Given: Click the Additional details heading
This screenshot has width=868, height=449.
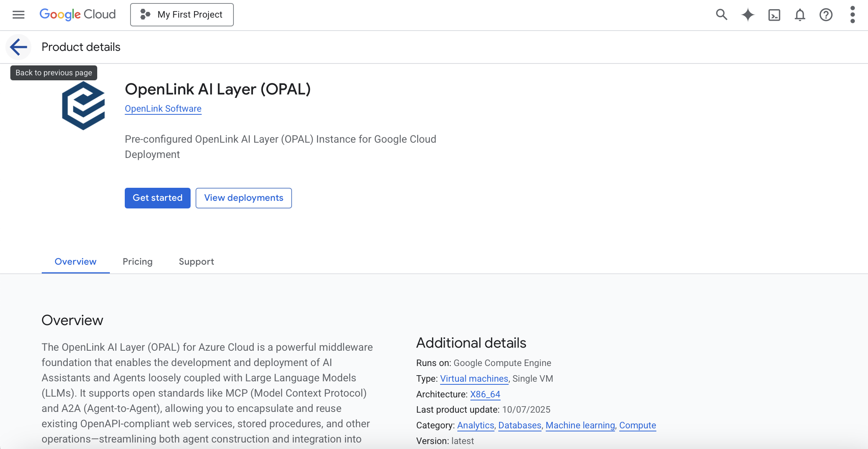Looking at the screenshot, I should 471,343.
